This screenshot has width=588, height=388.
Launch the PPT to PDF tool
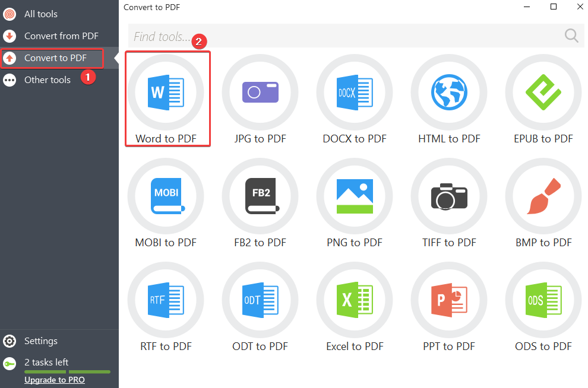[449, 307]
